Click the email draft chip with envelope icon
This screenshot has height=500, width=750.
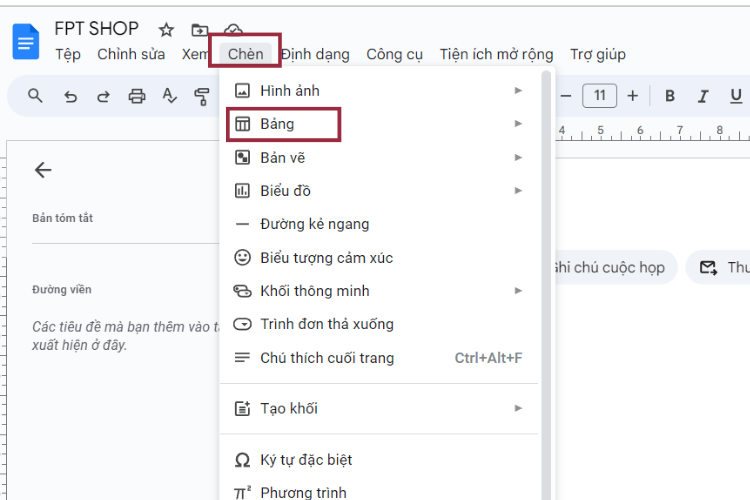718,267
